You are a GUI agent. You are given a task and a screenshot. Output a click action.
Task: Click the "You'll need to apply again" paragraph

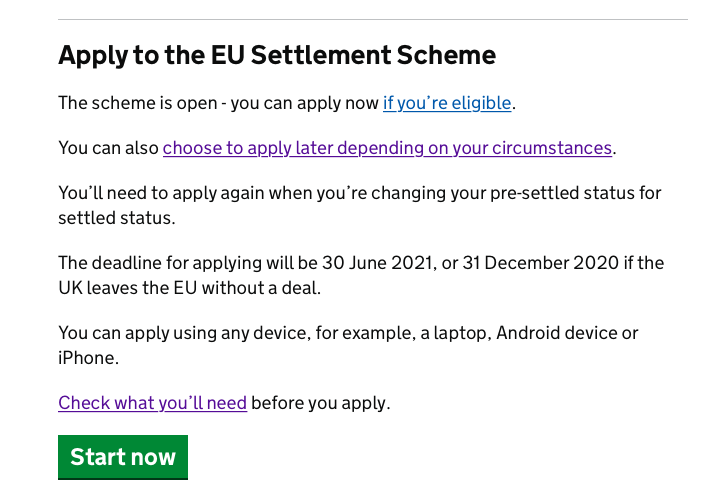tap(360, 206)
